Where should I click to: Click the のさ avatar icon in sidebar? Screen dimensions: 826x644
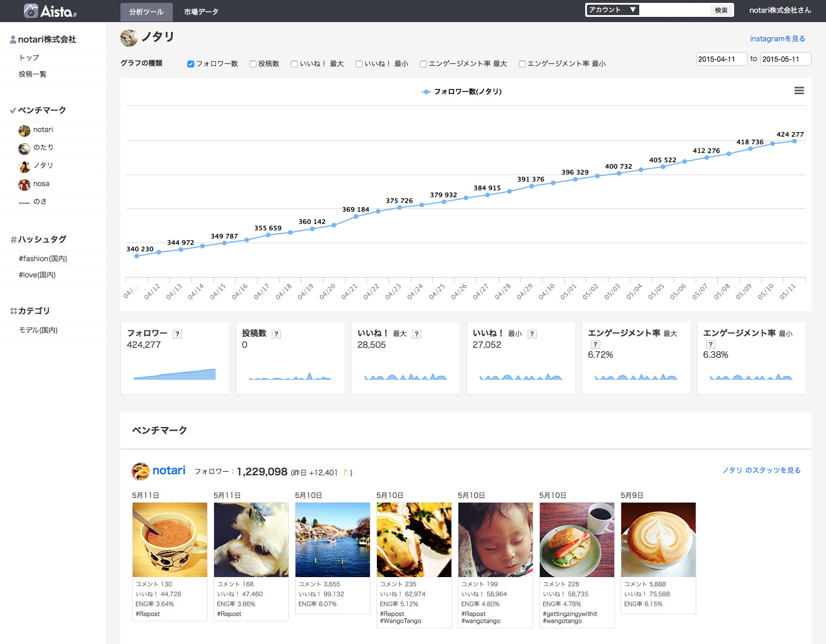24,202
